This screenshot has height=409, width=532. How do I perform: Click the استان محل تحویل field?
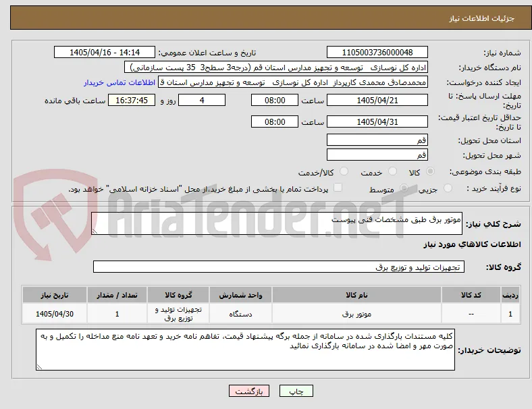(x=377, y=140)
